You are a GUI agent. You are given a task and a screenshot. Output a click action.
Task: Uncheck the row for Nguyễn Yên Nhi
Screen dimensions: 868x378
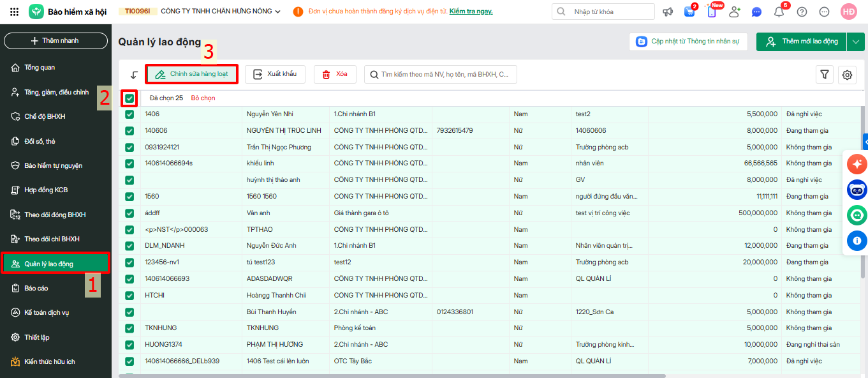(x=130, y=114)
